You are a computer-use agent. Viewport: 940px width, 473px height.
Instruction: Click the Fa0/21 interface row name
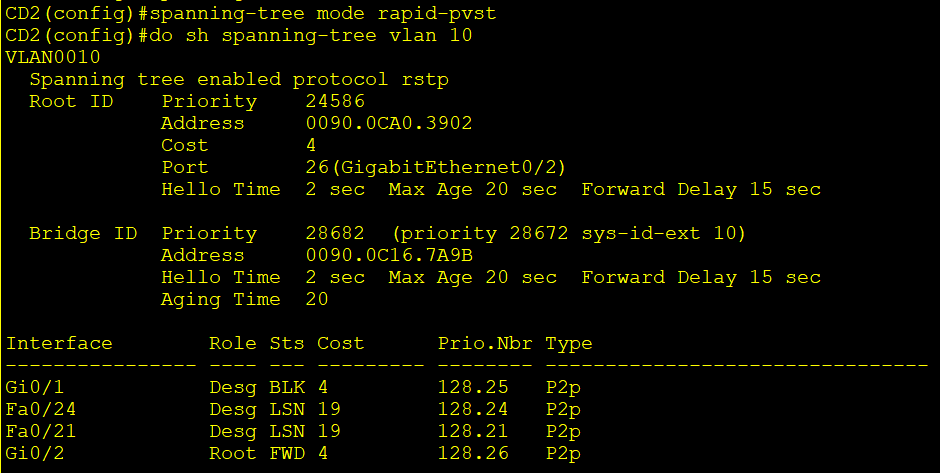[35, 431]
